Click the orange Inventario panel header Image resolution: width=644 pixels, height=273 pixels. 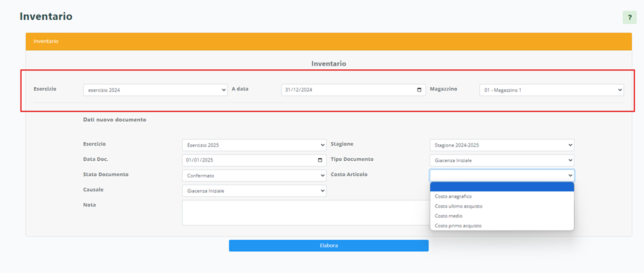click(x=328, y=41)
